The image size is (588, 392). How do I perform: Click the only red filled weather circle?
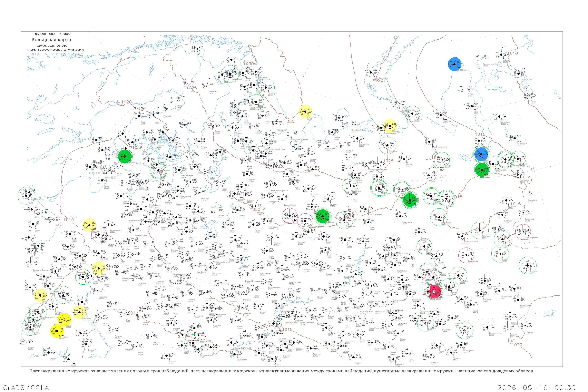(x=435, y=291)
